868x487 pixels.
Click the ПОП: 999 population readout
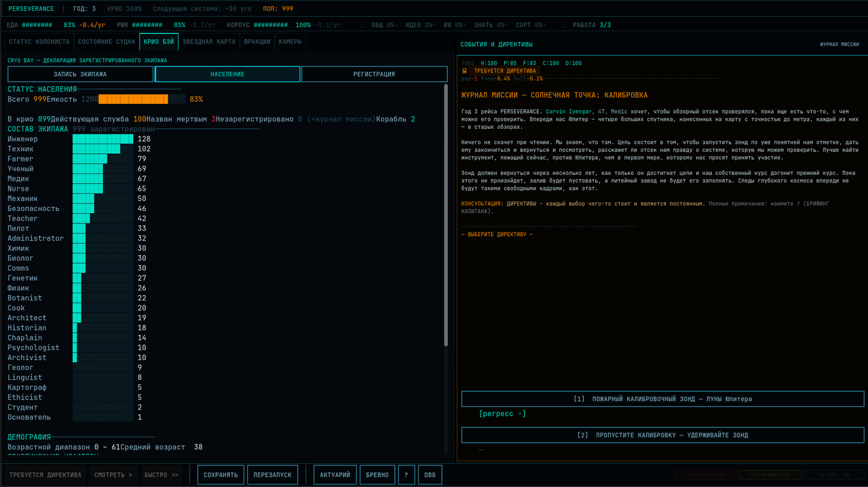pyautogui.click(x=278, y=9)
